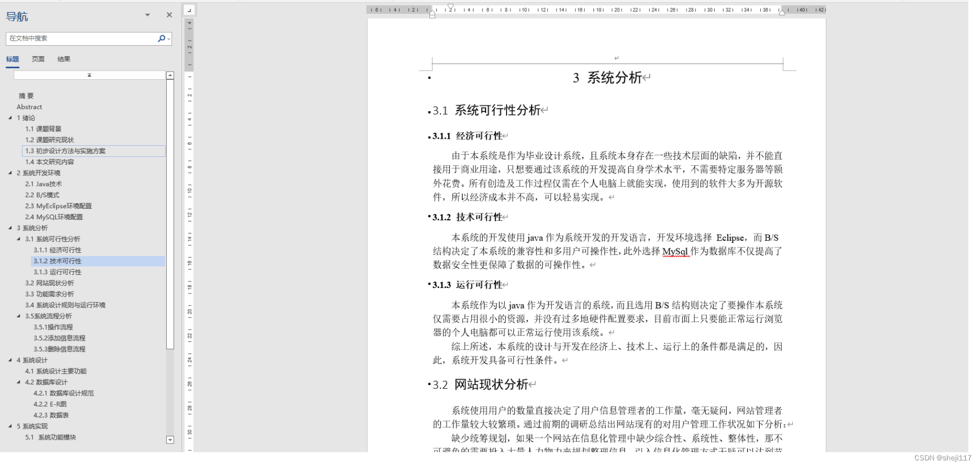
Task: Click heading 3.1 系统可行性分析 in document
Action: pos(487,110)
